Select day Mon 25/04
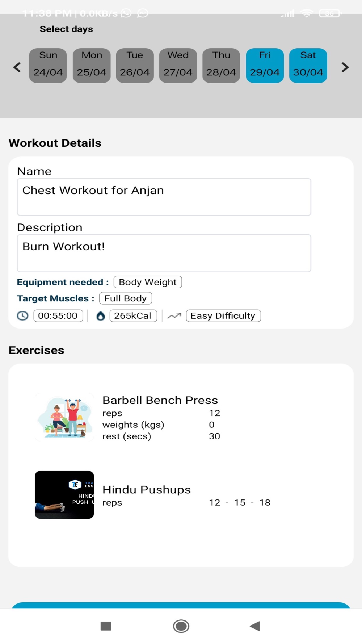Image resolution: width=362 pixels, height=644 pixels. tap(92, 66)
